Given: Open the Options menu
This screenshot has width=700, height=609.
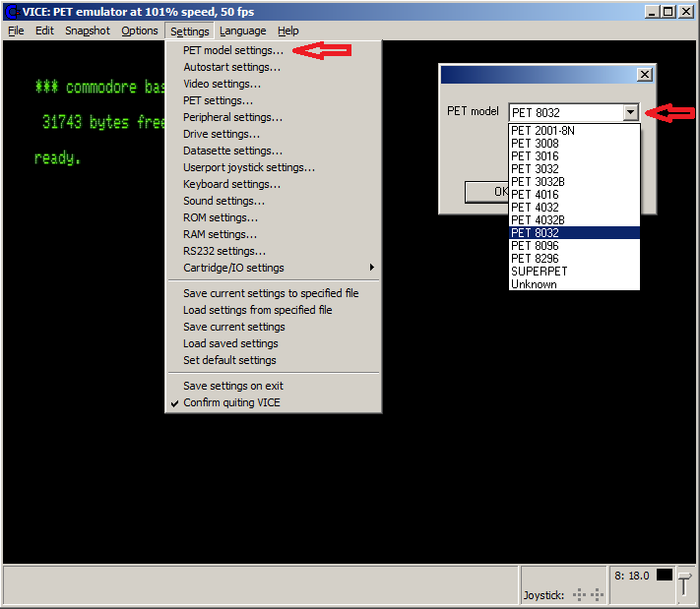Looking at the screenshot, I should 140,30.
